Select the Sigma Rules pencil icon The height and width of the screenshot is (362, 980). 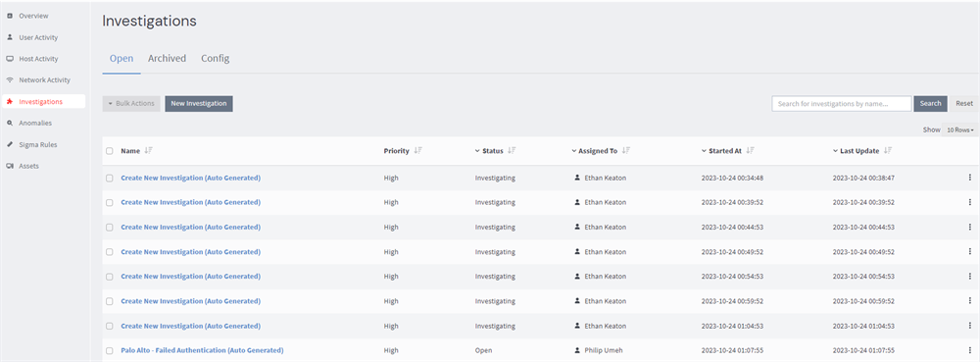pyautogui.click(x=10, y=144)
